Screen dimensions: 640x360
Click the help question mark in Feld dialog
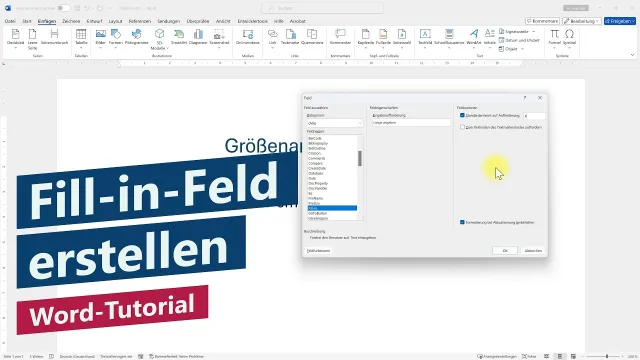coord(525,98)
